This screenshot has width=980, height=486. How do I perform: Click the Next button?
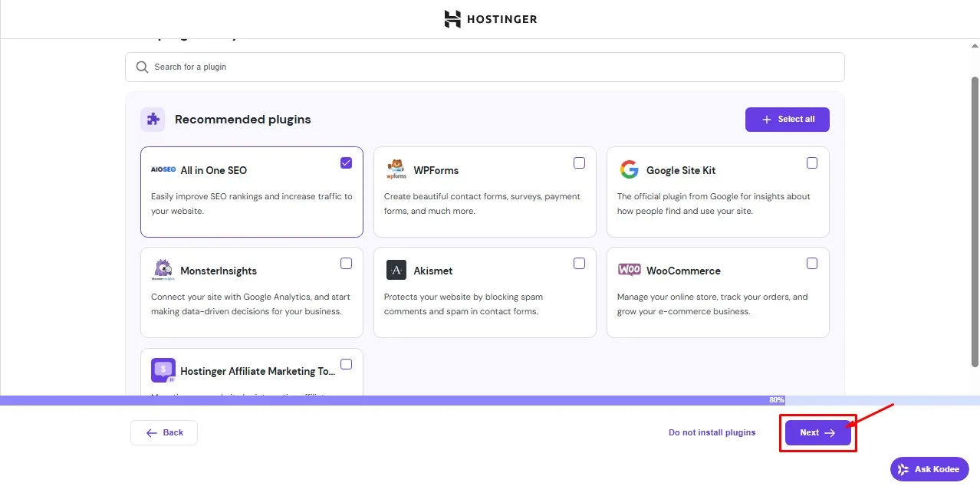(x=817, y=432)
